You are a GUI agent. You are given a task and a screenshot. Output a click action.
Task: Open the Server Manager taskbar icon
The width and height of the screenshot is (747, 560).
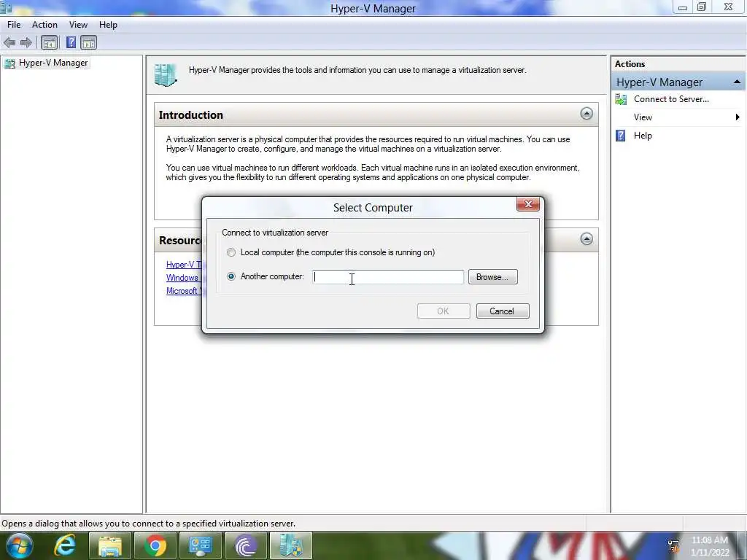(201, 545)
